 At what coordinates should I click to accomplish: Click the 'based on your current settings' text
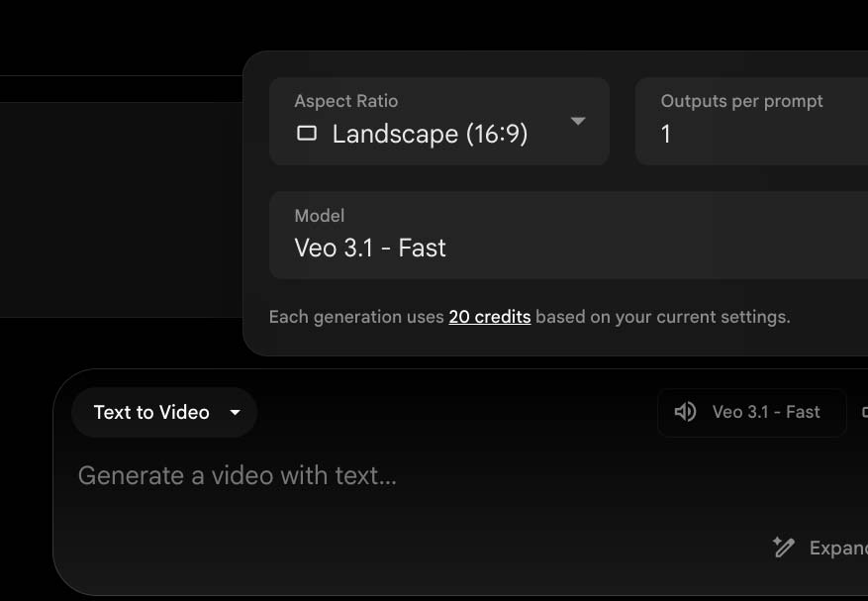coord(662,318)
